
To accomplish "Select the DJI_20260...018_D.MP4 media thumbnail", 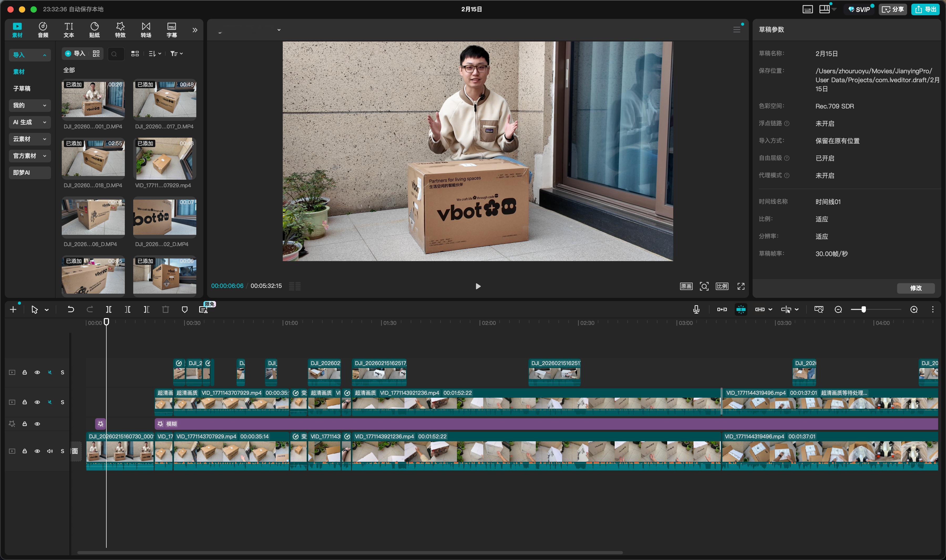I will pos(93,158).
